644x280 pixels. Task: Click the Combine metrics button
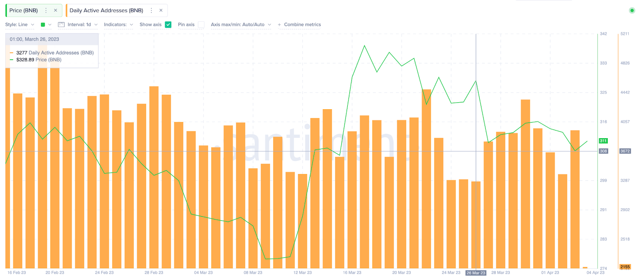(x=302, y=25)
